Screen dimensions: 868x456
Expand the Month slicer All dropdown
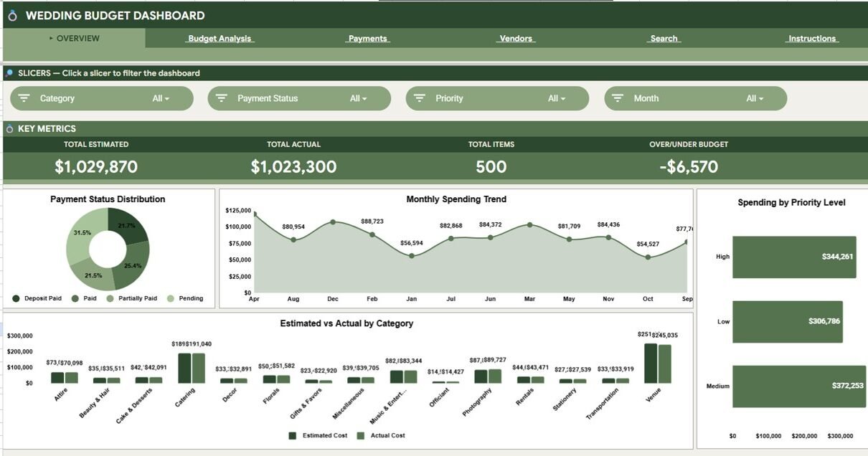(x=755, y=98)
